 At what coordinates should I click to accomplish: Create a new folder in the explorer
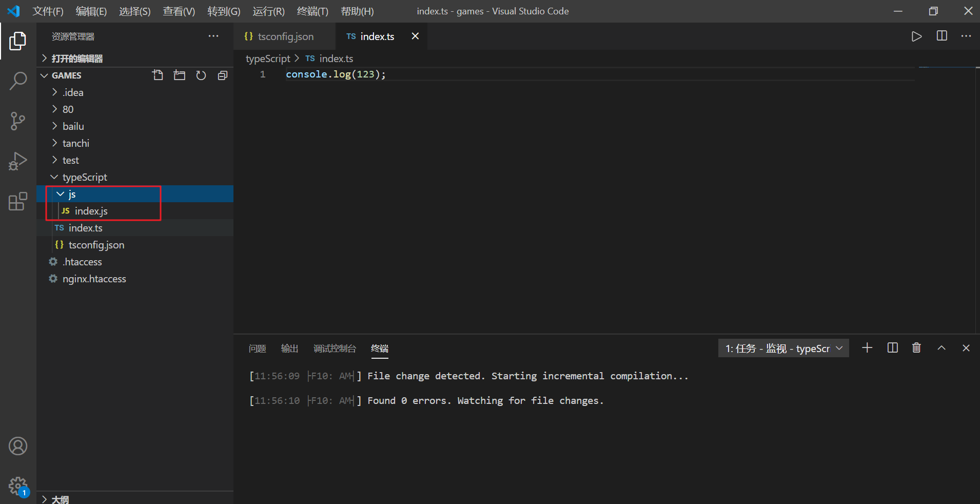(179, 75)
